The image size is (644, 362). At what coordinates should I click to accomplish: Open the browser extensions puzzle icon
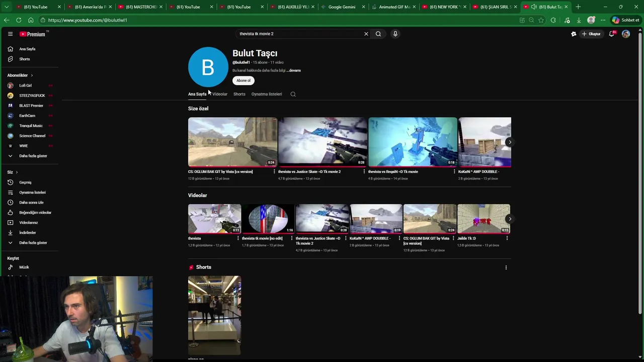[553, 20]
